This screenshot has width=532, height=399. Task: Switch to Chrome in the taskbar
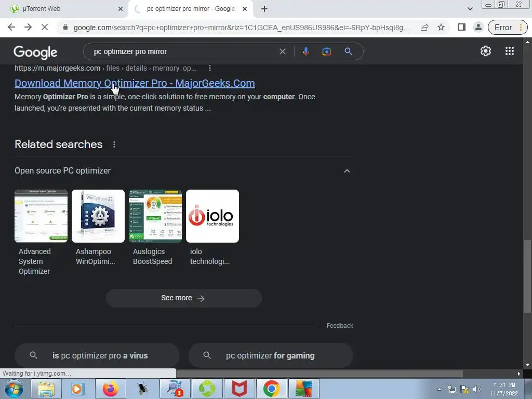click(271, 389)
